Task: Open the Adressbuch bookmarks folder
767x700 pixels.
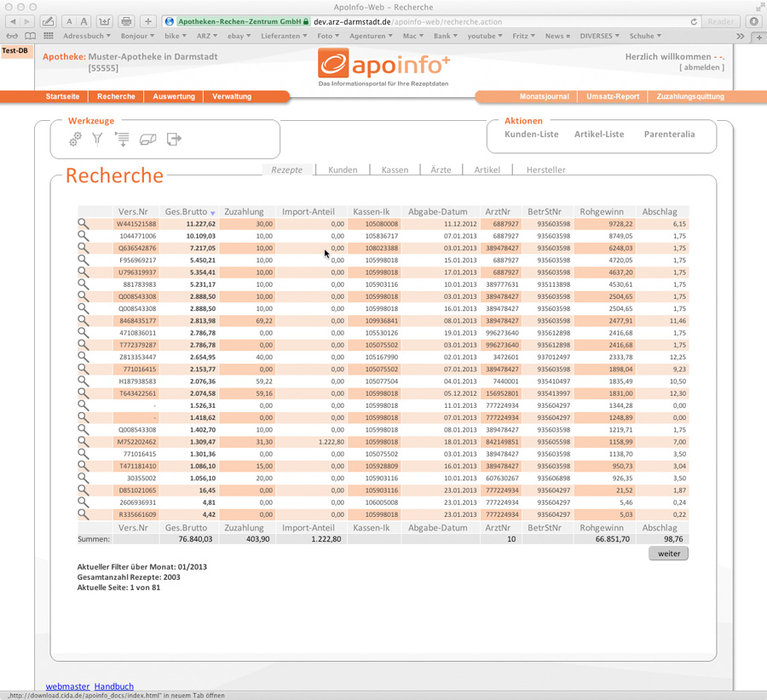Action: [x=87, y=36]
